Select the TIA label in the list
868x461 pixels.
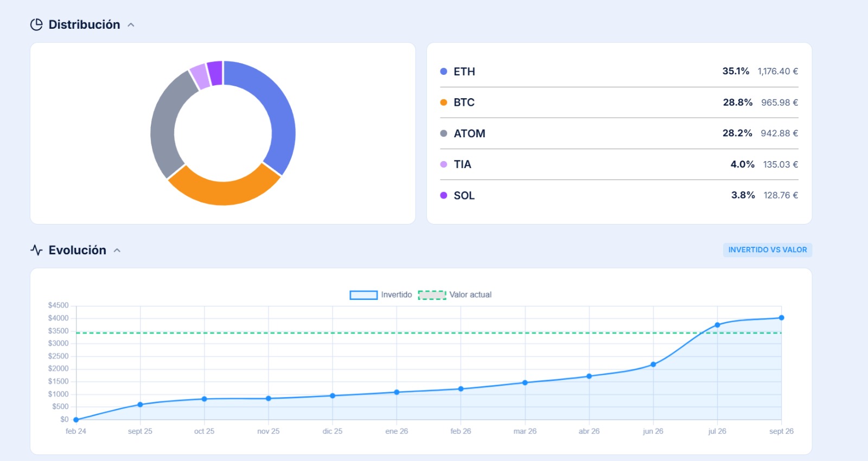coord(462,164)
